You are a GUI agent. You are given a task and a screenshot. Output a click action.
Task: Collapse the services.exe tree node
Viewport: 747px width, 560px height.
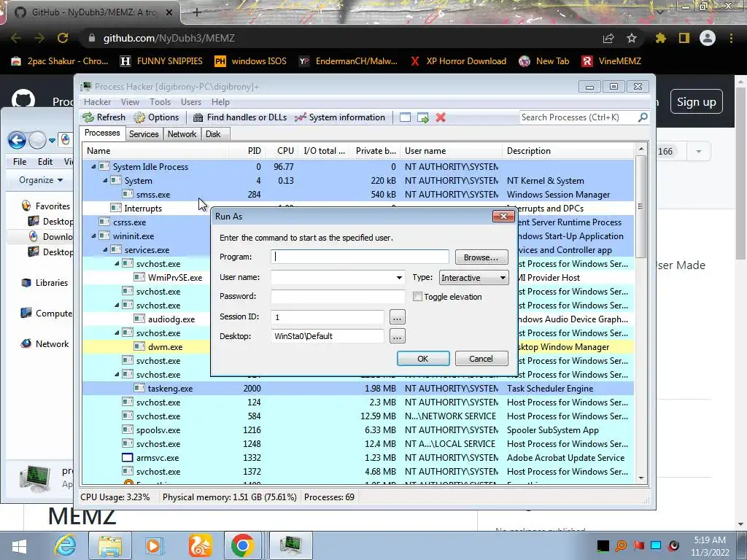(x=105, y=249)
